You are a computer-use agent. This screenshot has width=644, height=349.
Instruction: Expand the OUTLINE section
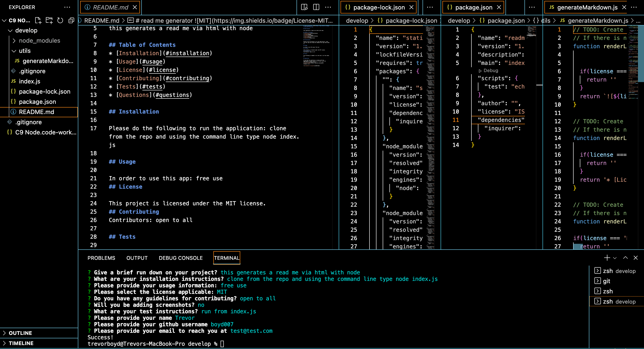(20, 333)
